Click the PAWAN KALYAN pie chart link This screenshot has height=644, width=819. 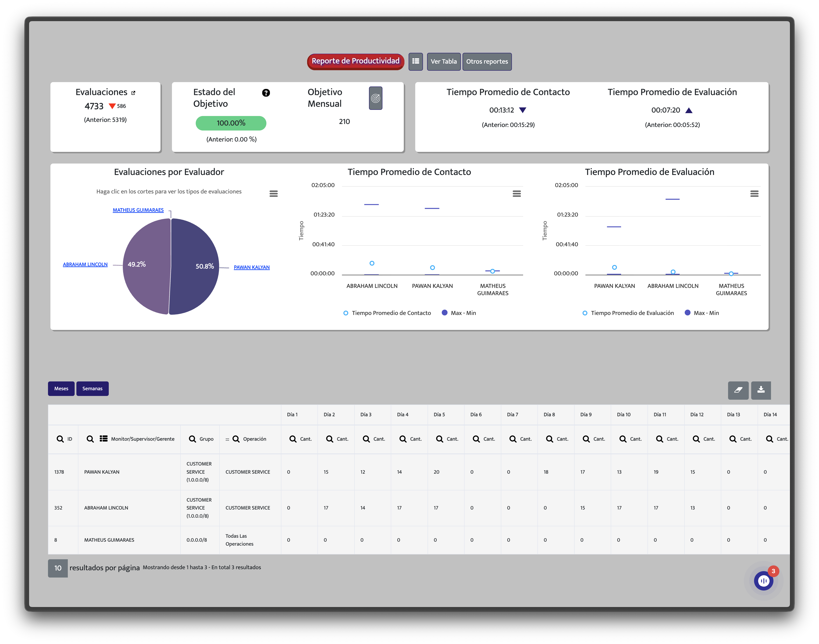(251, 267)
